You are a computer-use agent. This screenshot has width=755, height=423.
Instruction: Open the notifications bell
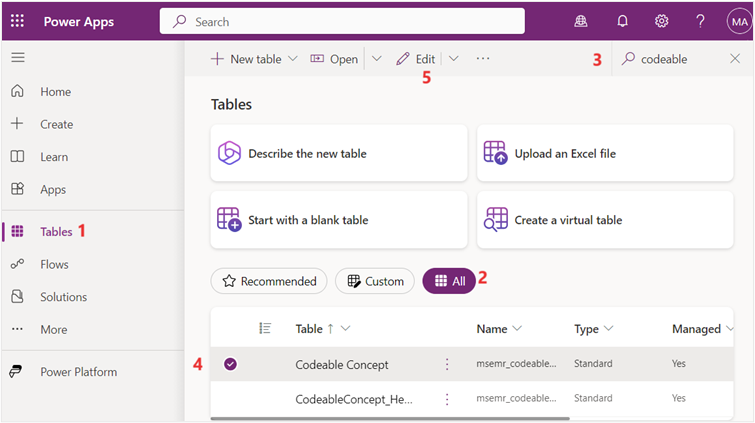coord(622,21)
